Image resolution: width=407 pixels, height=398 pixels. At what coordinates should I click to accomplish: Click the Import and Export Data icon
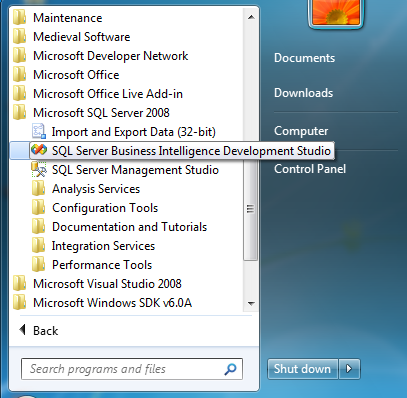point(39,131)
